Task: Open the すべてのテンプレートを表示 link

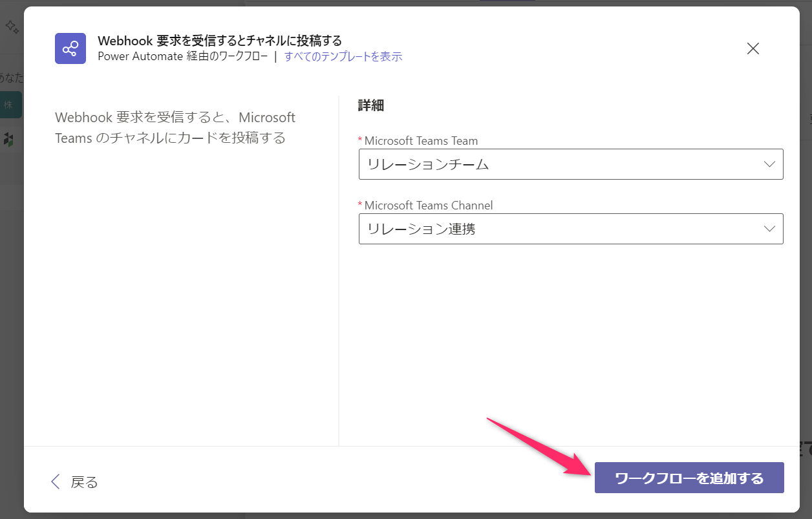Action: pyautogui.click(x=343, y=56)
